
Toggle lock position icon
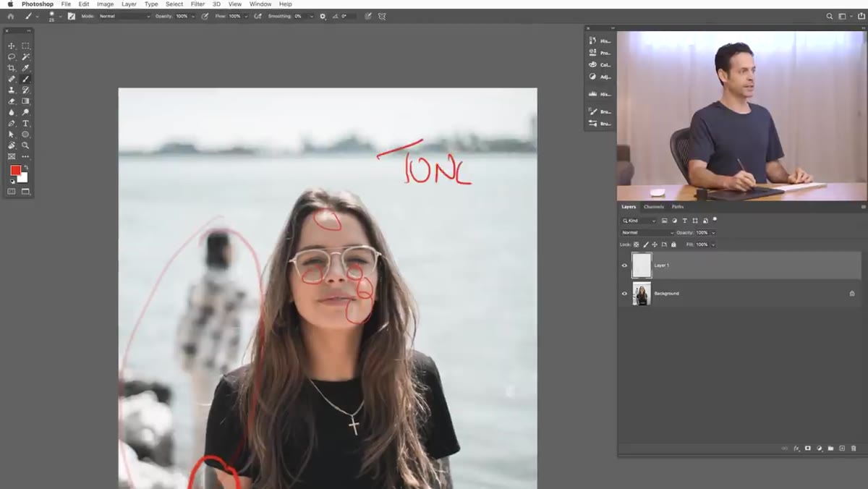coord(655,244)
